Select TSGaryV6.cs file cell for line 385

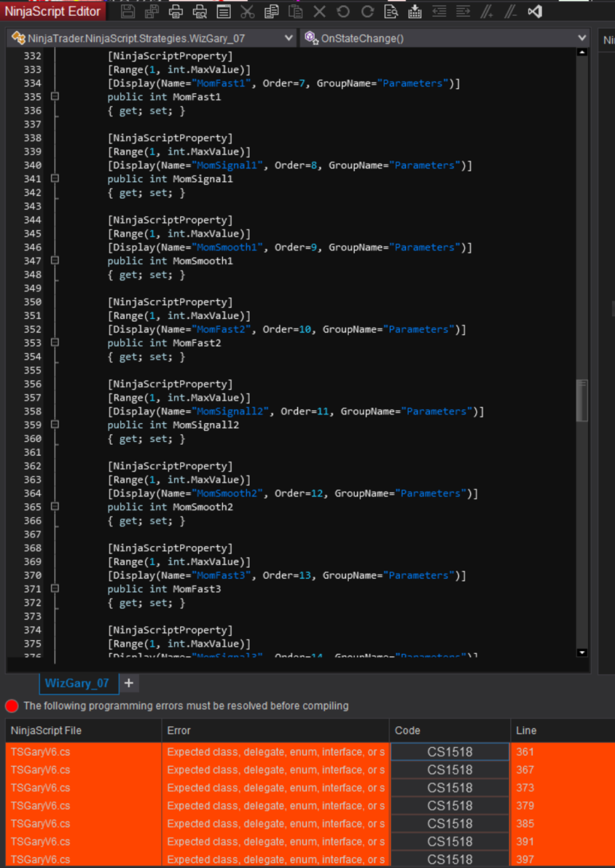tap(84, 824)
